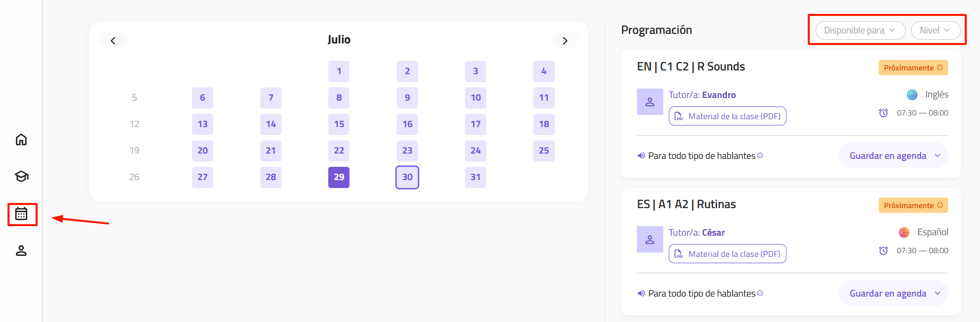Screen dimensions: 980x322
Task: Open the calendar icon in sidebar
Action: [21, 213]
